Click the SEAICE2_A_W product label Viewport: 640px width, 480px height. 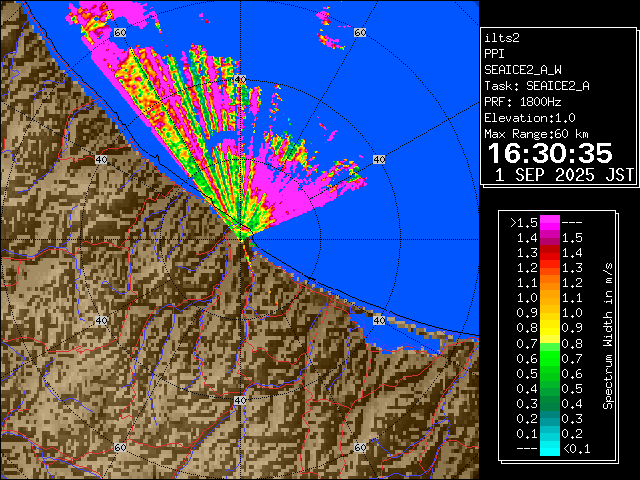[524, 70]
